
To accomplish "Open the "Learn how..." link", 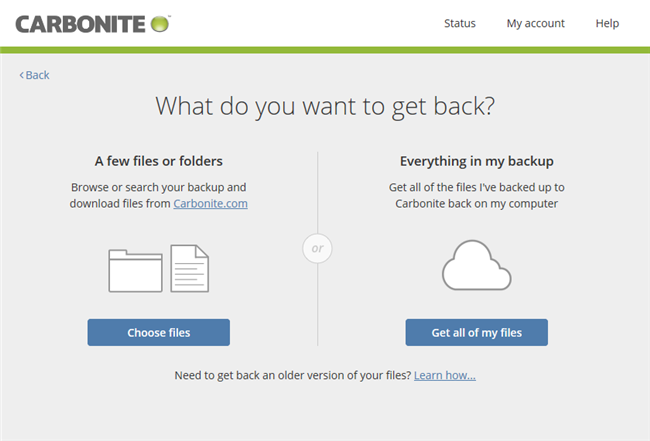I will click(x=444, y=375).
